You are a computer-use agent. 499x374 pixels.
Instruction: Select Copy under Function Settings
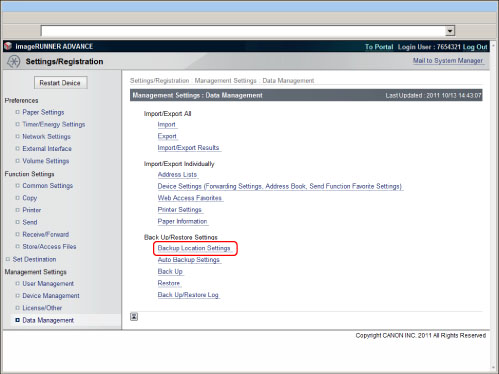pyautogui.click(x=30, y=198)
